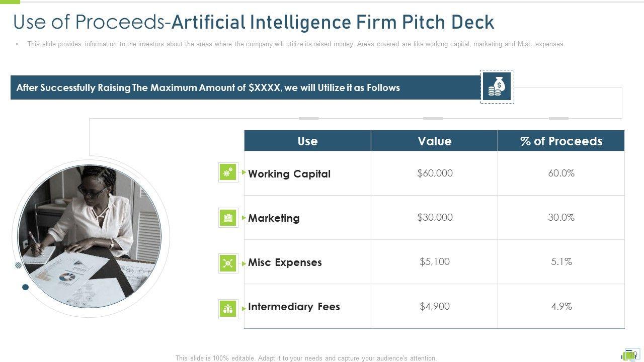Select the '% of Proceeds' column header
Screen dimensions: 644x362
coord(561,141)
